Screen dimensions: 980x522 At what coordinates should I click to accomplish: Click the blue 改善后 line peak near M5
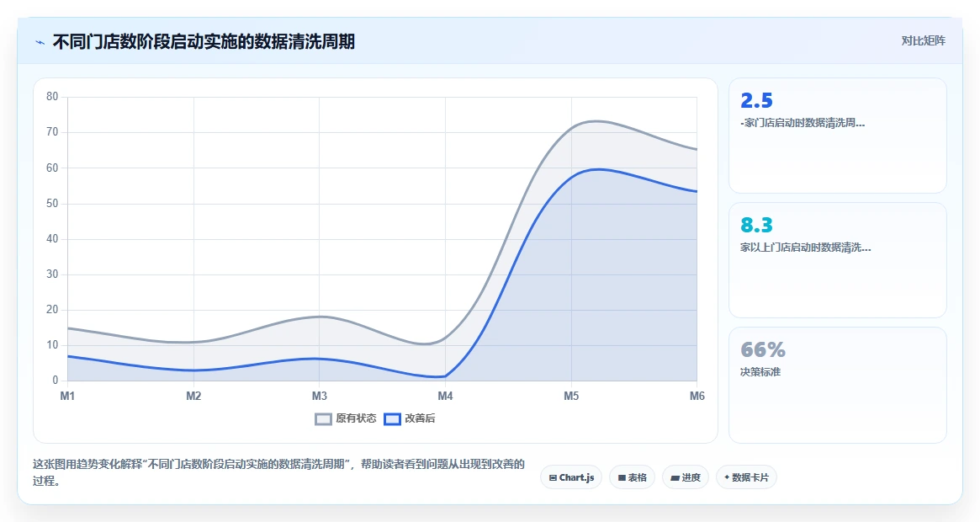[597, 169]
